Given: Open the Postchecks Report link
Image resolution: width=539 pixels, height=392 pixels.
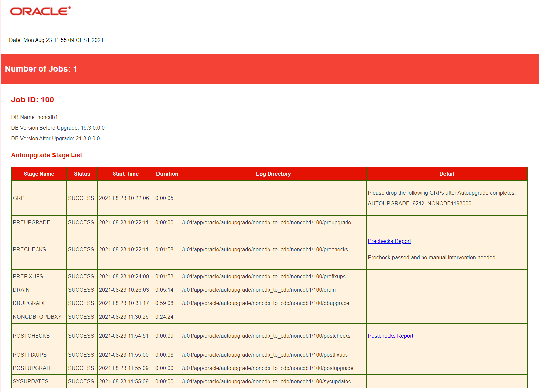Looking at the screenshot, I should click(390, 336).
